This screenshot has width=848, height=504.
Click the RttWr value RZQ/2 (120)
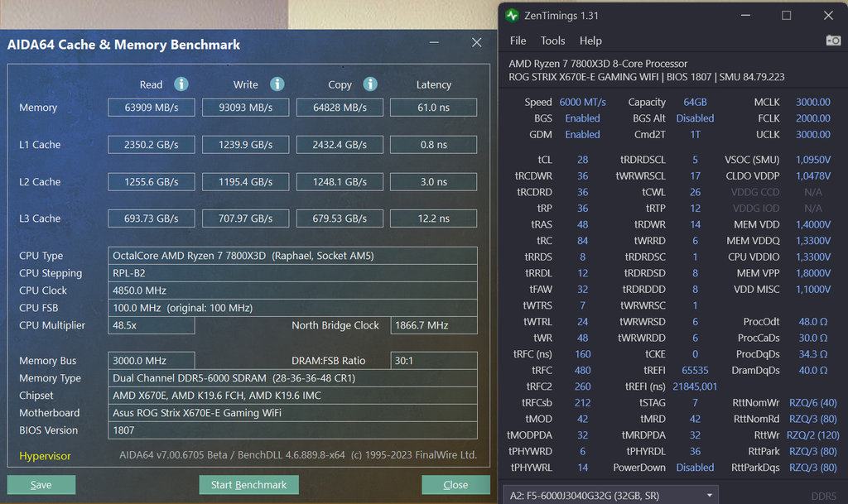click(813, 435)
